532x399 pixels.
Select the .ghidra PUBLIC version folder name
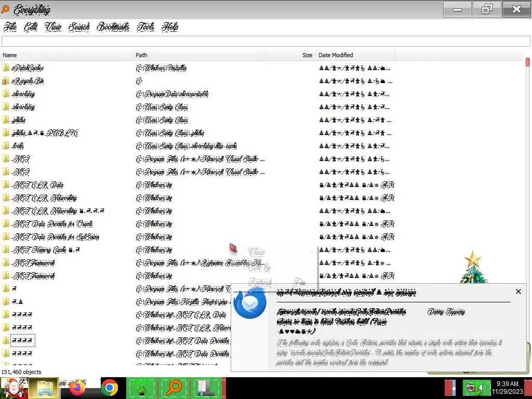coord(45,133)
